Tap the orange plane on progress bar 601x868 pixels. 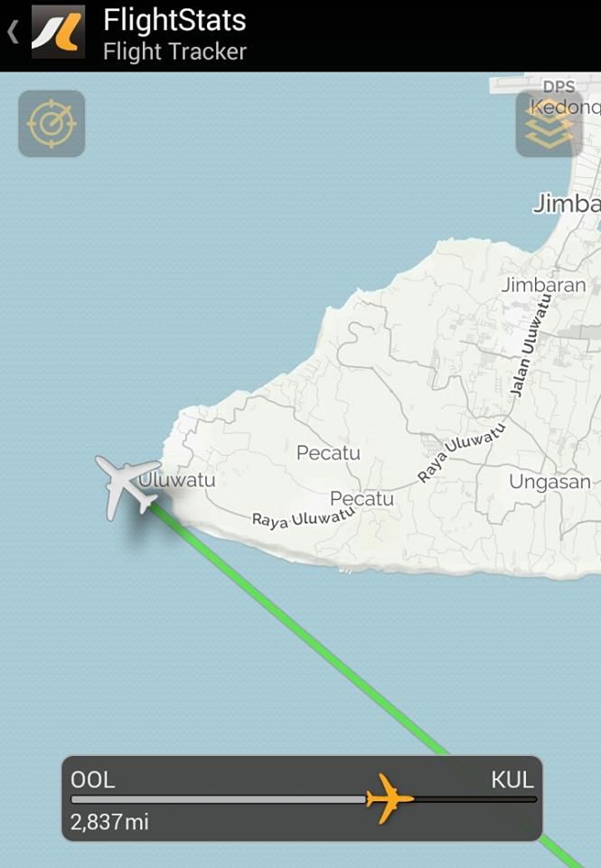point(390,798)
